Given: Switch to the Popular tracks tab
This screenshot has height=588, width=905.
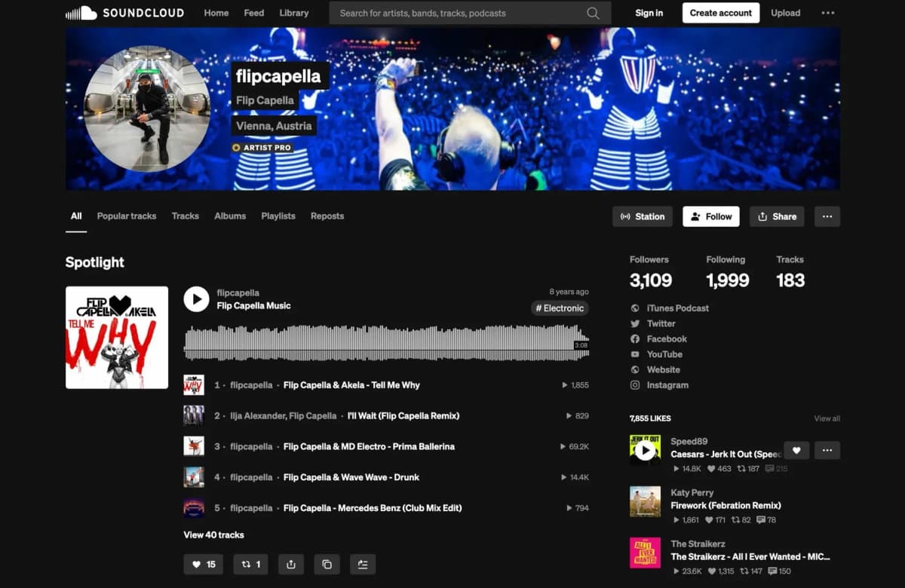Looking at the screenshot, I should [127, 216].
